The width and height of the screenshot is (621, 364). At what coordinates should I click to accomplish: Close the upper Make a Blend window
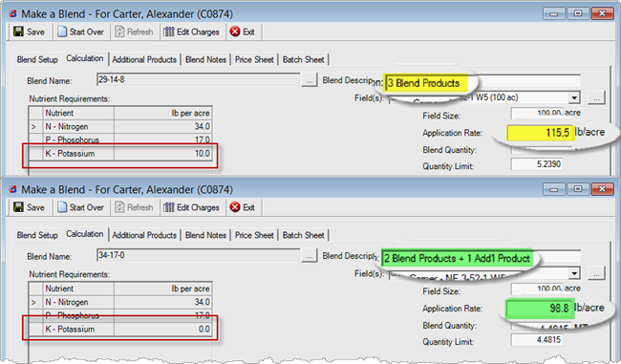pyautogui.click(x=602, y=13)
